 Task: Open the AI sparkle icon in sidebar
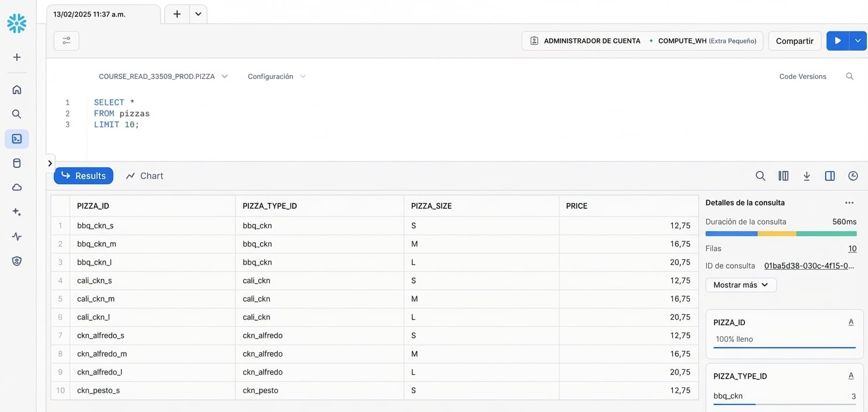(17, 212)
